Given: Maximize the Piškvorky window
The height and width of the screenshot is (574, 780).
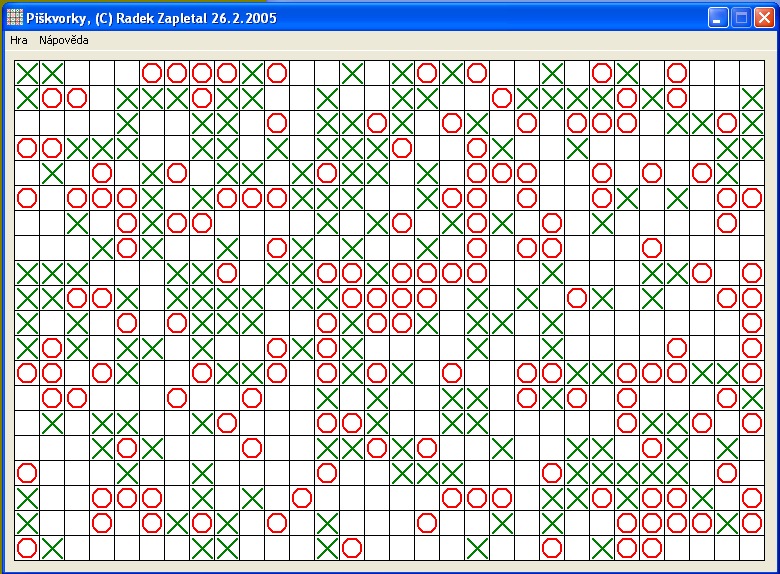Looking at the screenshot, I should pos(741,18).
